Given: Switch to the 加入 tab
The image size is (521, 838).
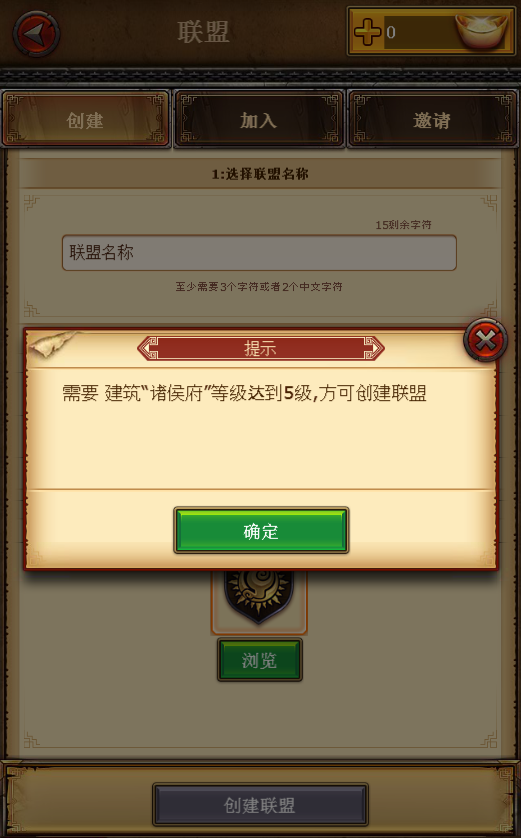Looking at the screenshot, I should (x=259, y=120).
